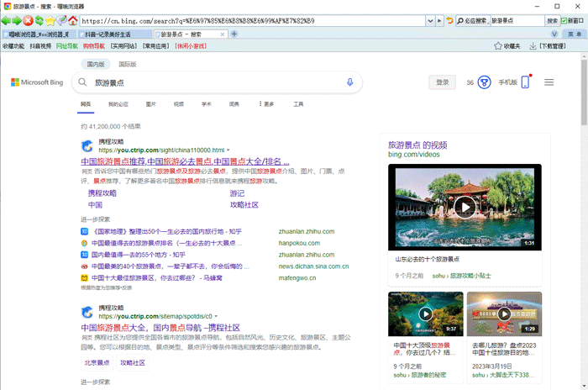Open the Bing hamburger menu

click(549, 82)
